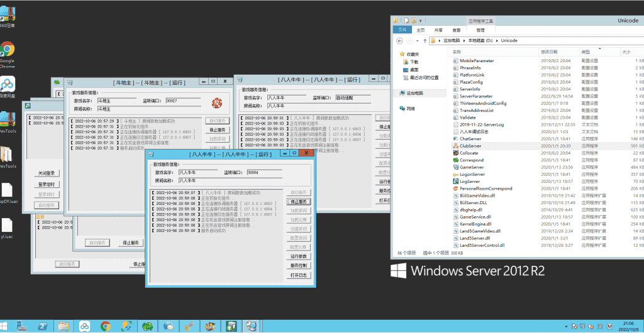Select the ChatServer application file
The width and height of the screenshot is (644, 333).
click(x=469, y=139)
